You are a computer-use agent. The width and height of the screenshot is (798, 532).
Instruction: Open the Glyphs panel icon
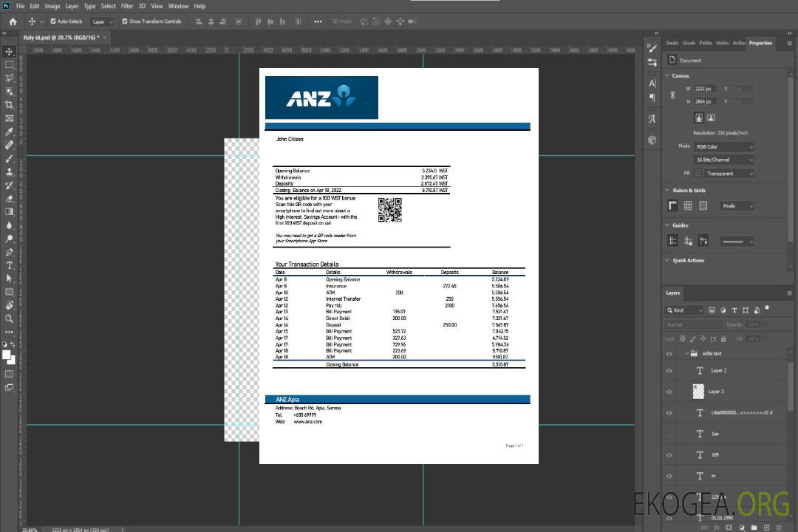(652, 119)
